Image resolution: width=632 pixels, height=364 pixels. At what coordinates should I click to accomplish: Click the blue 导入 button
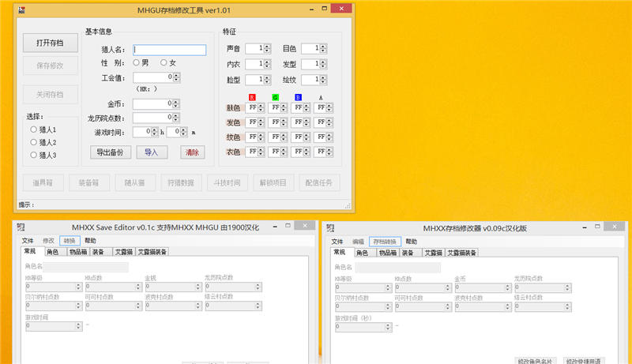[x=152, y=152]
